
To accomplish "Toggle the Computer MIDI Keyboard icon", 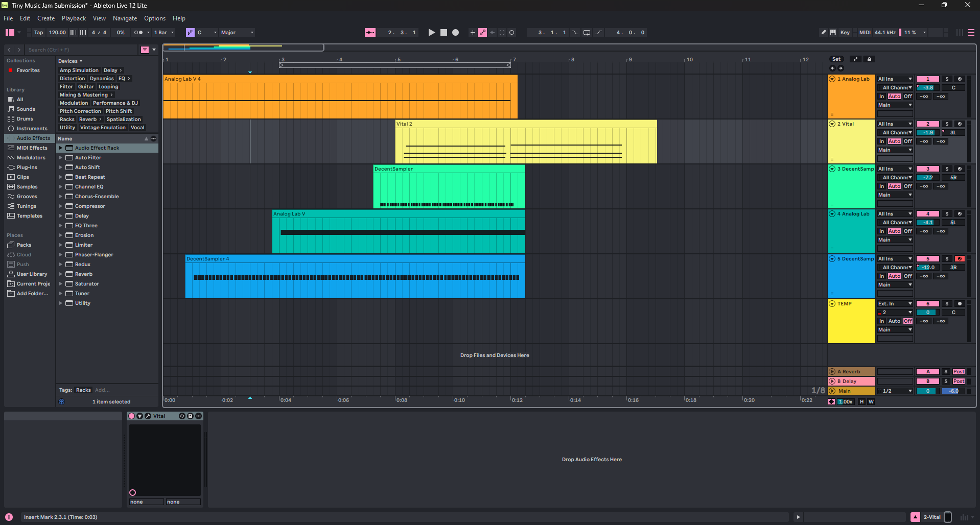I will point(833,33).
